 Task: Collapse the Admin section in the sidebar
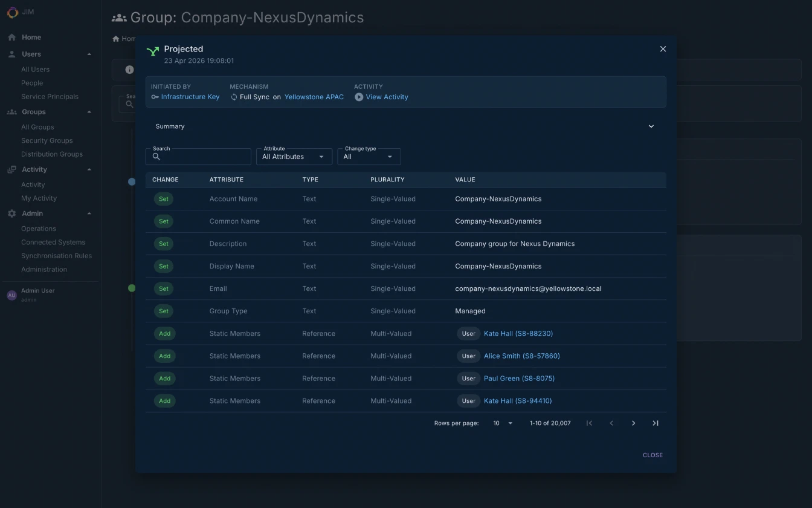[89, 213]
